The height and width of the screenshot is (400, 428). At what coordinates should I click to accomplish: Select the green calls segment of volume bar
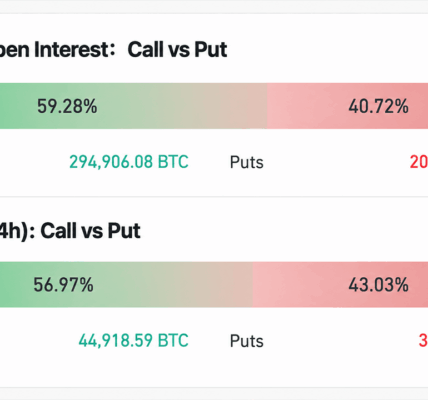pyautogui.click(x=126, y=285)
